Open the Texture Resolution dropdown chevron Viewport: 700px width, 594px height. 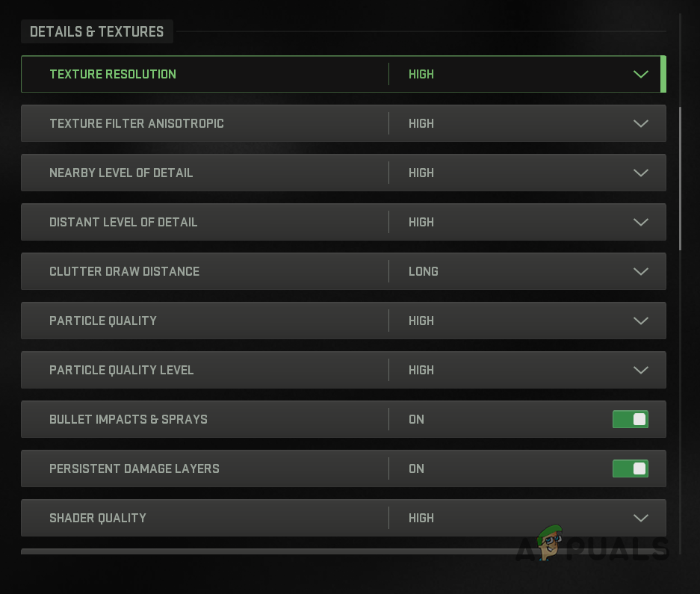641,74
